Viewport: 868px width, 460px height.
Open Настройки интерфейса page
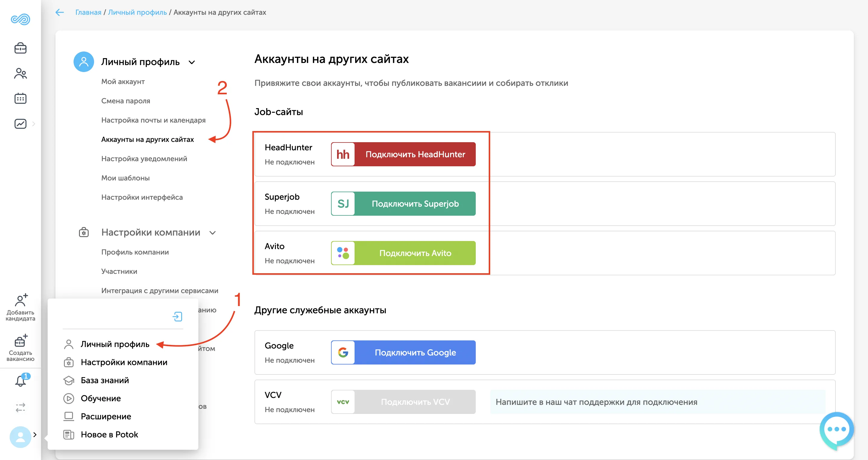click(x=142, y=197)
